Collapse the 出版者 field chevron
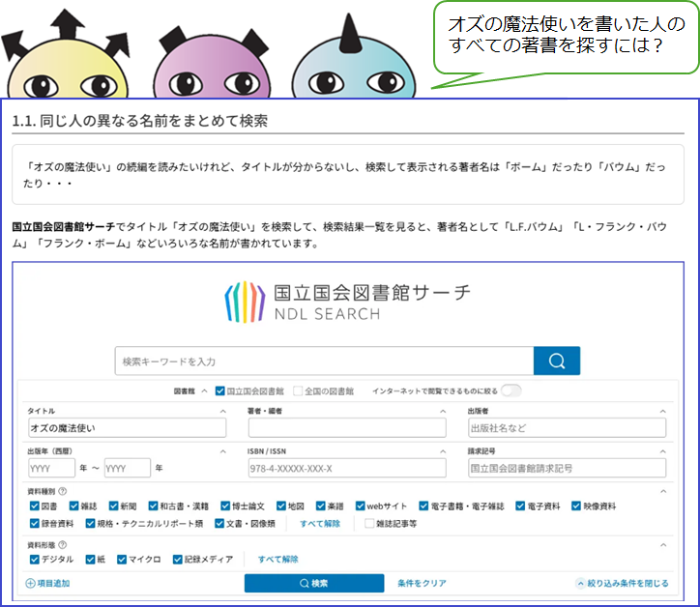This screenshot has width=700, height=607. click(x=663, y=411)
